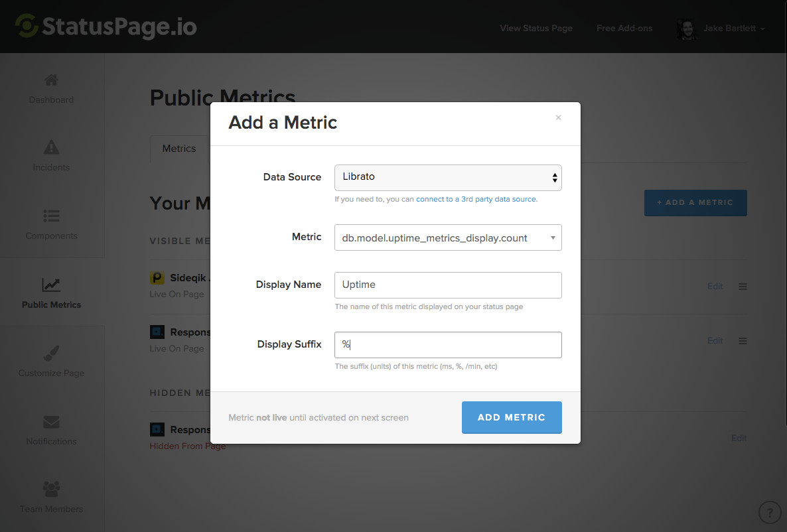Click Sideqik metric Pingdom icon

(157, 277)
